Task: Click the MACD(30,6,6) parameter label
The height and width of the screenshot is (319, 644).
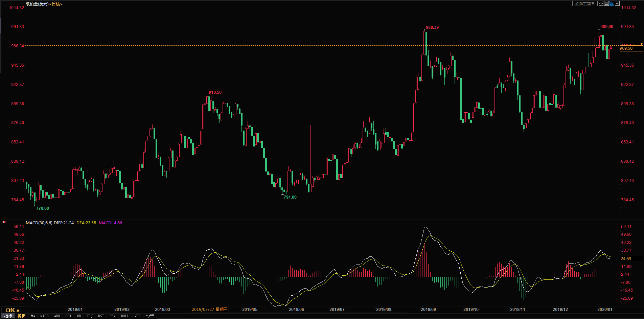Action: [x=39, y=223]
